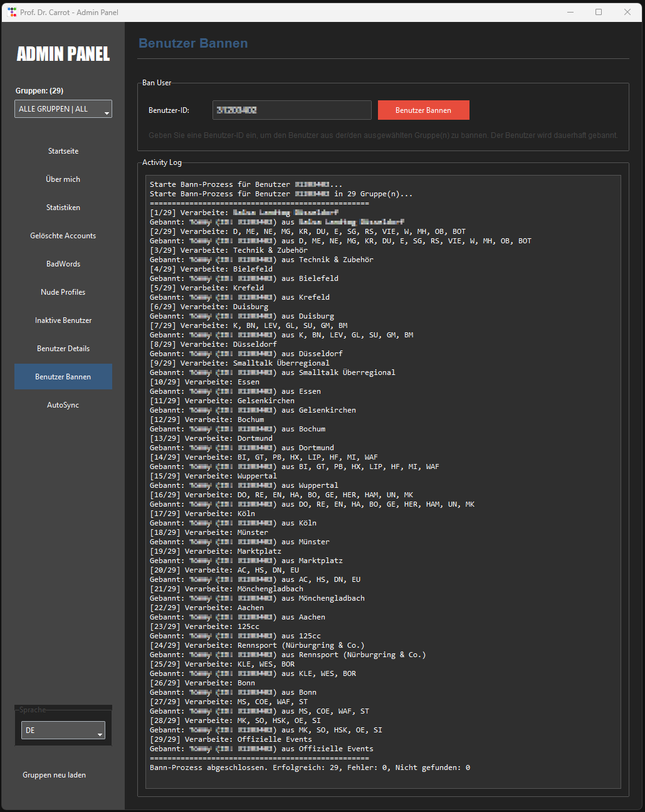Select Gelöschte Accounts menu item
The image size is (645, 812).
click(63, 236)
